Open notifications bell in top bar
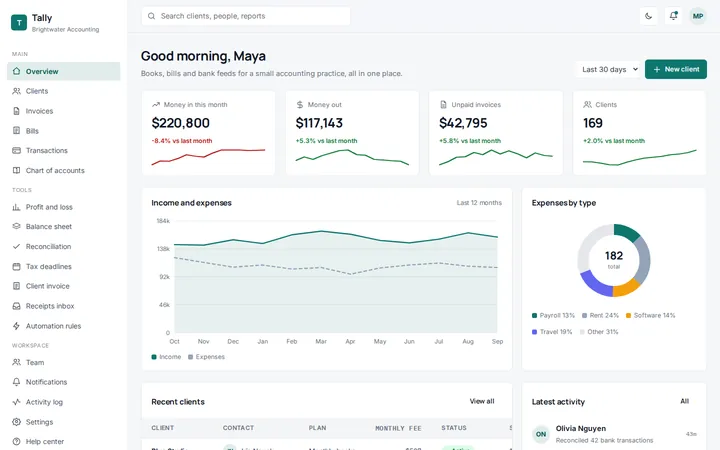The width and height of the screenshot is (720, 450). (673, 16)
